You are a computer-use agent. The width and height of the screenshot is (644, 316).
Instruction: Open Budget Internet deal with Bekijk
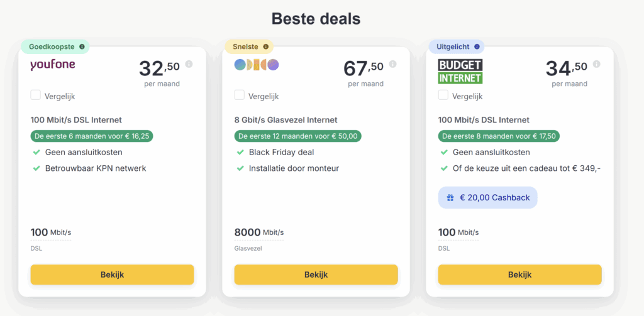coord(519,275)
